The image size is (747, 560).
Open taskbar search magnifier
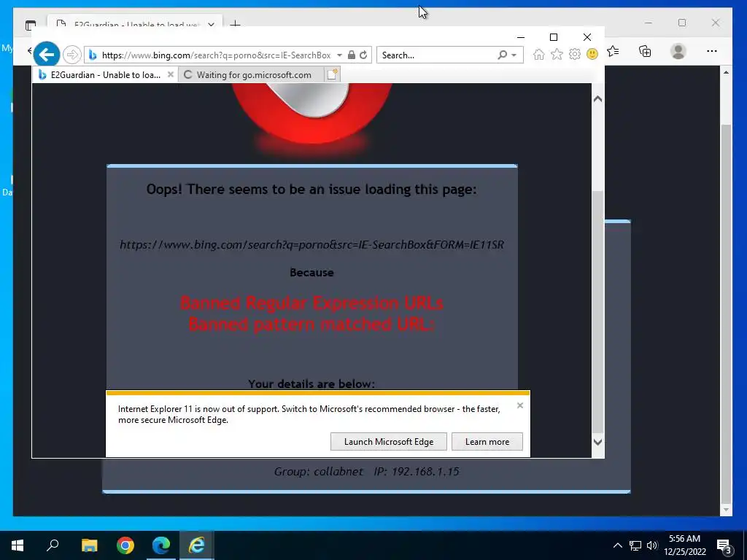[x=53, y=545]
